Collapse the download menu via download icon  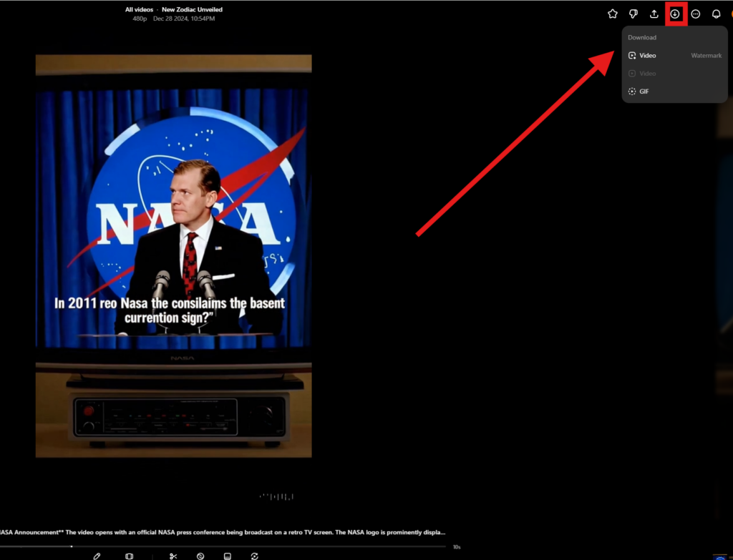tap(674, 14)
